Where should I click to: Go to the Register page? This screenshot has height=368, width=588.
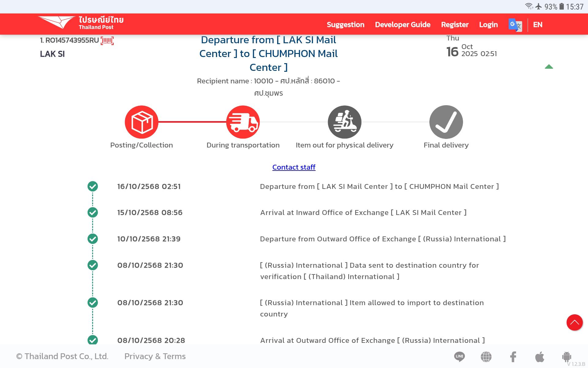click(x=455, y=25)
